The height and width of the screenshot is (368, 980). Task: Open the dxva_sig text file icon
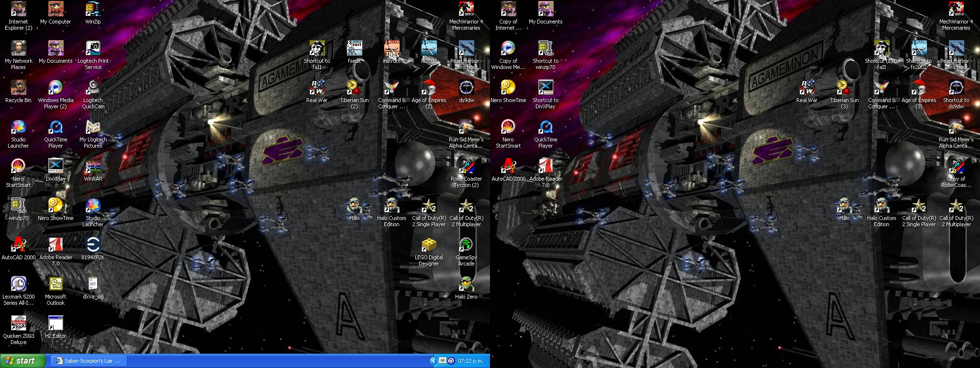(x=93, y=288)
